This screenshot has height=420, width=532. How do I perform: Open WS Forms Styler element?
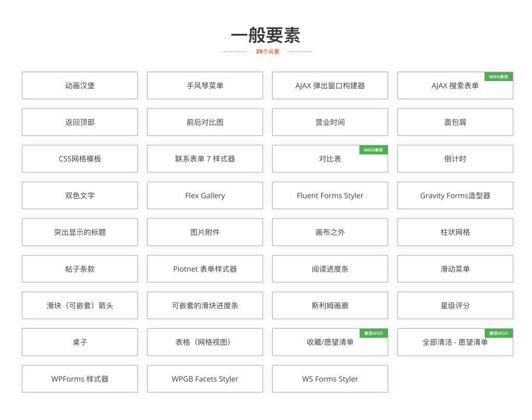[x=330, y=379]
